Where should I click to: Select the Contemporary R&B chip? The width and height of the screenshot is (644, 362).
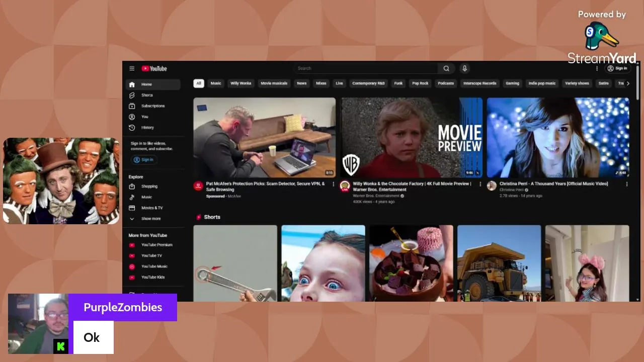coord(368,83)
